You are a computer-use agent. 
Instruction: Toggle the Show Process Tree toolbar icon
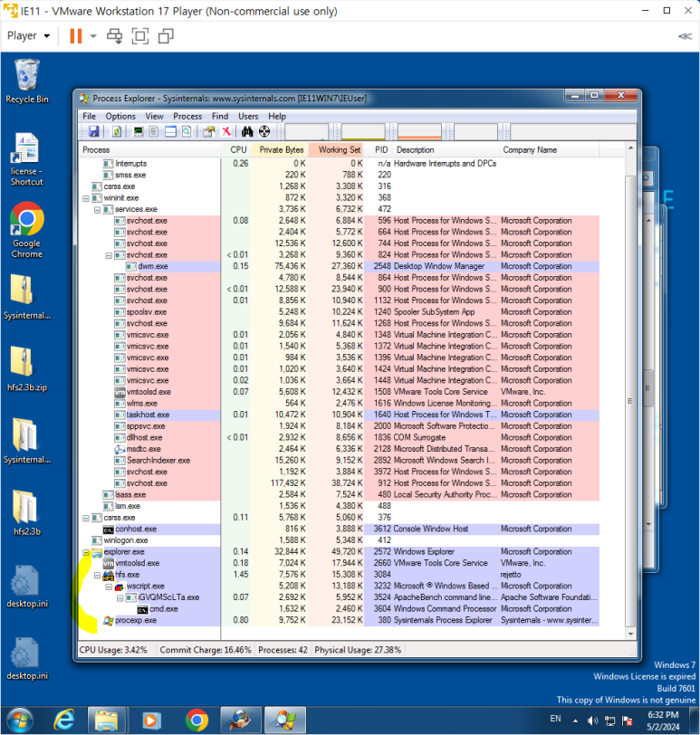154,132
